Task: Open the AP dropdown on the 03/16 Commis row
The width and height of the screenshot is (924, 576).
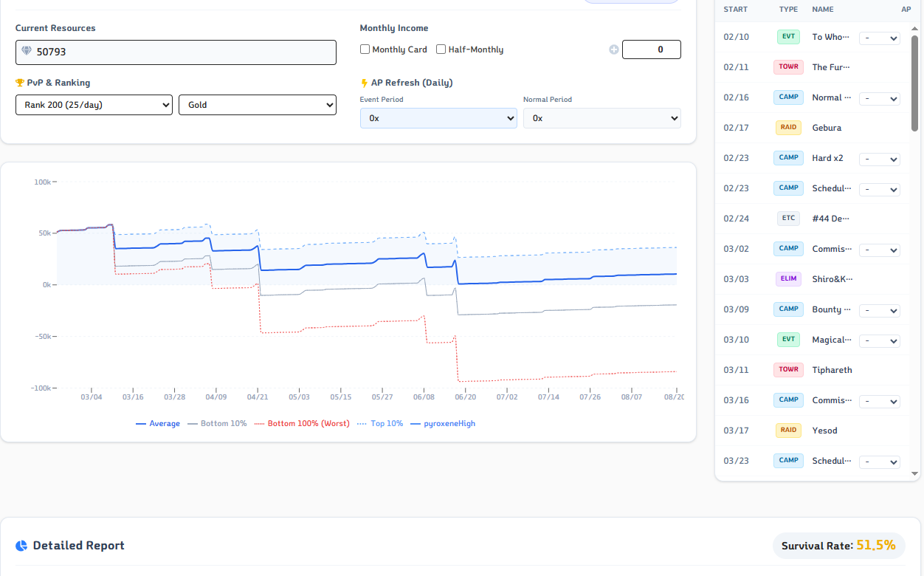Action: (880, 402)
